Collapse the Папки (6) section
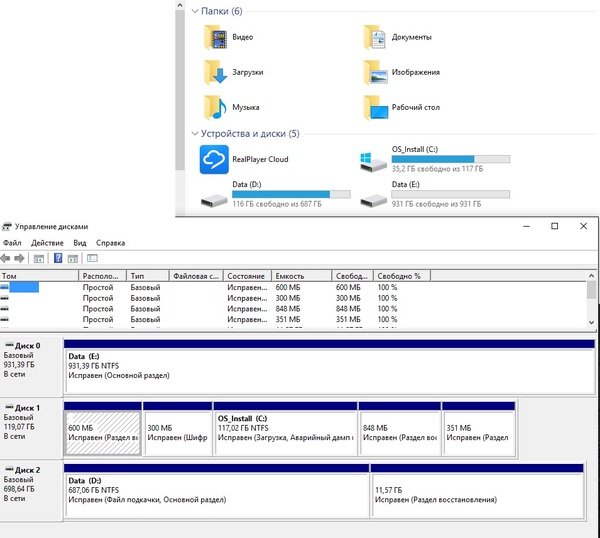 [194, 11]
